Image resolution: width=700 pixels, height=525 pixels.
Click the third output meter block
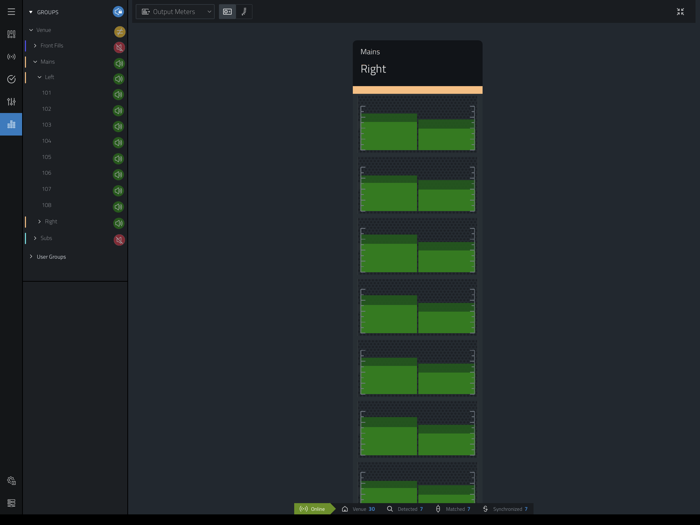click(417, 246)
